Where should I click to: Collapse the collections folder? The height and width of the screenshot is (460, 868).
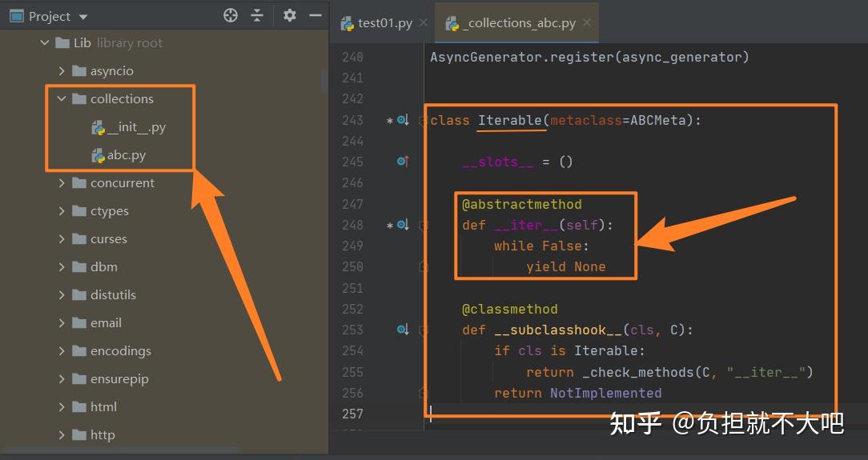pyautogui.click(x=62, y=98)
